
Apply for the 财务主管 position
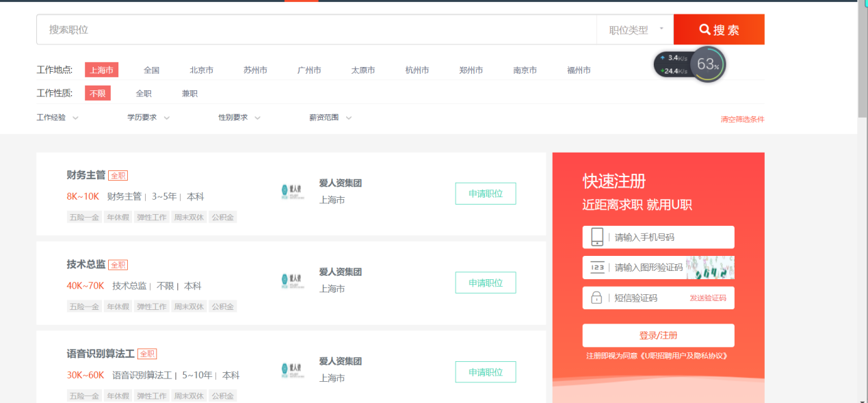pos(485,194)
